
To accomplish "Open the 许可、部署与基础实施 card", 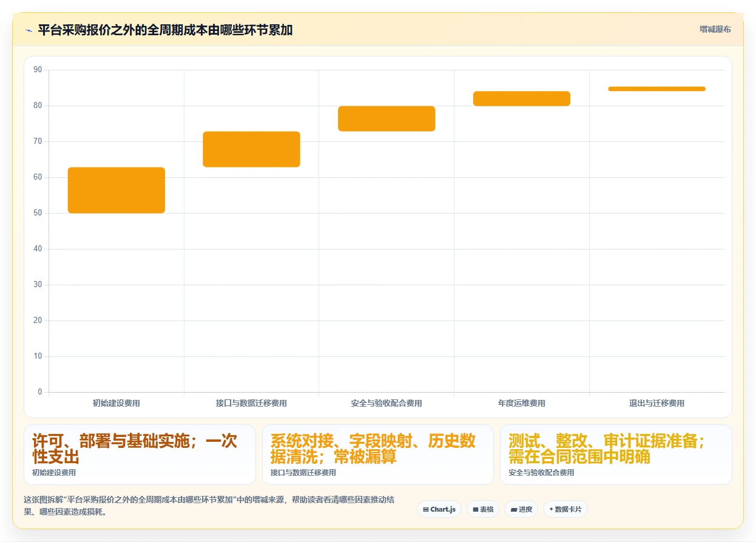I will pyautogui.click(x=140, y=455).
